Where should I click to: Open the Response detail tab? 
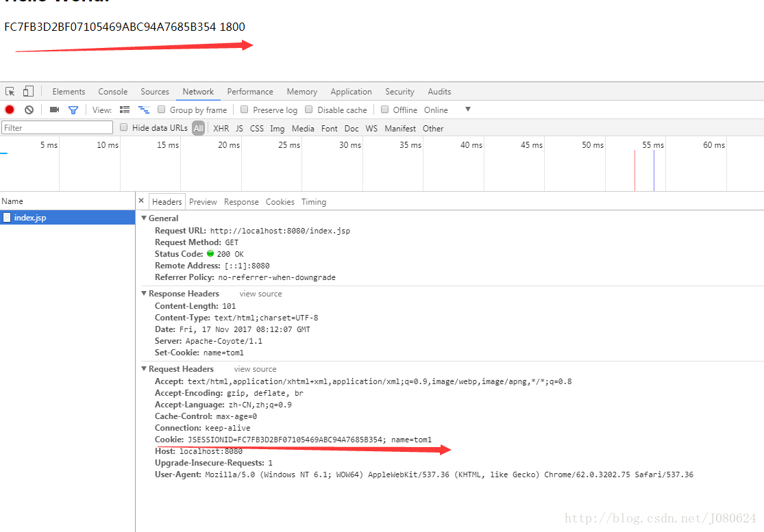point(241,202)
